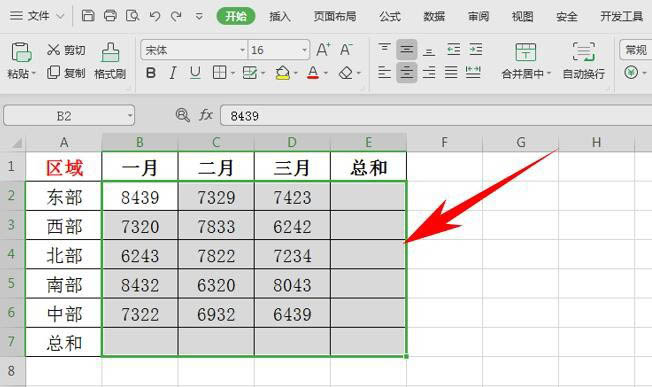This screenshot has height=387, width=652.
Task: Open the font name dropdown (宋体)
Action: 242,50
